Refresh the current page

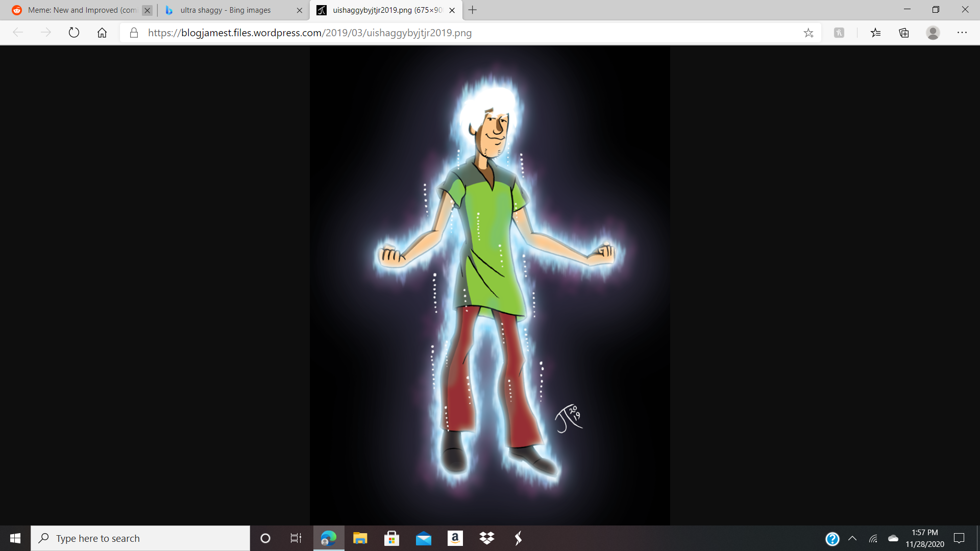tap(74, 33)
